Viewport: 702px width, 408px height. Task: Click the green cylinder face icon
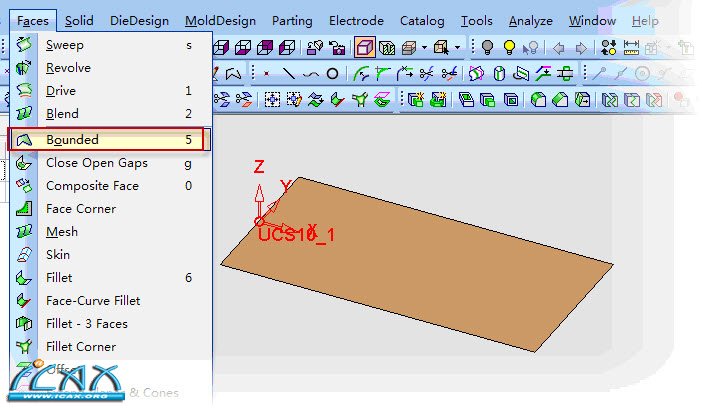499,73
